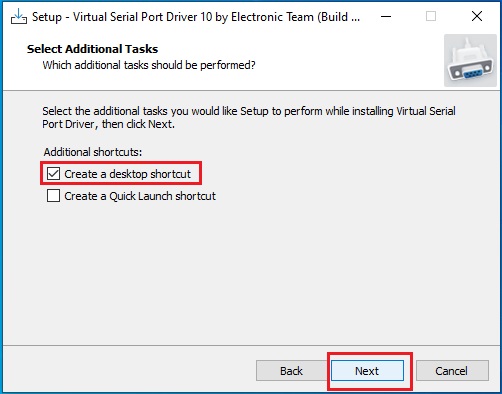Click Next to continue installation

pos(367,371)
